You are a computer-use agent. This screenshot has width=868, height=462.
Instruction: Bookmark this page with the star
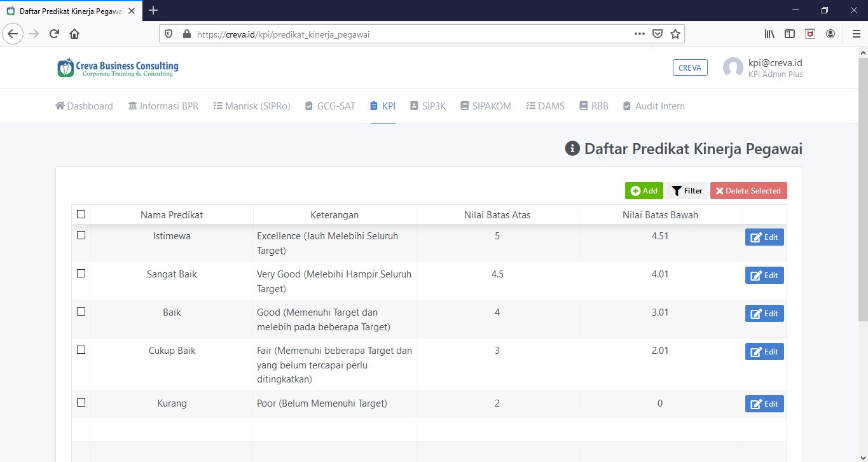point(675,34)
